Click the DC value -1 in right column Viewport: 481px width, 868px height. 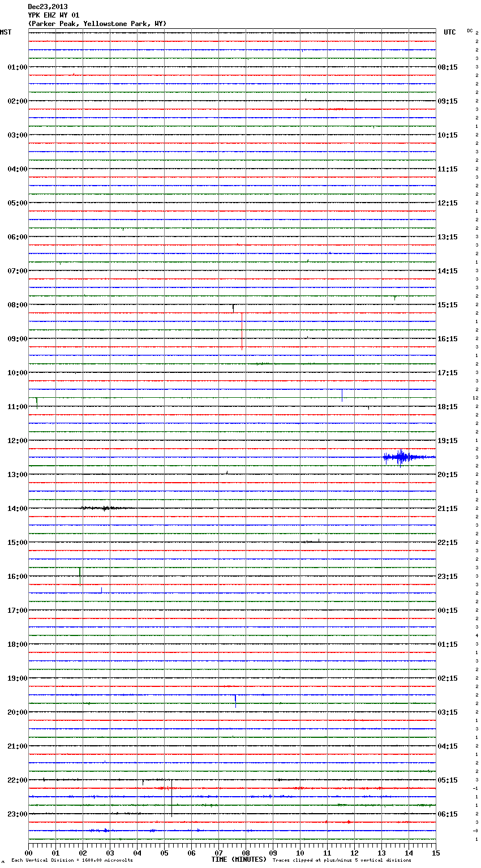[475, 789]
